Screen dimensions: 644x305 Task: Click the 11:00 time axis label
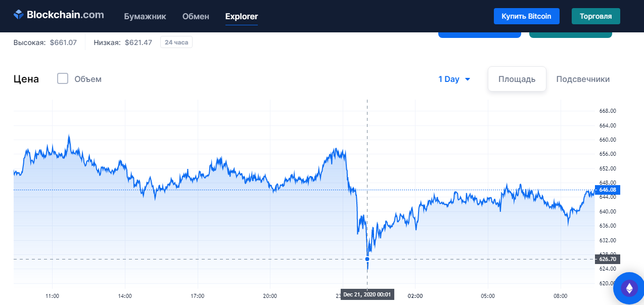point(53,296)
